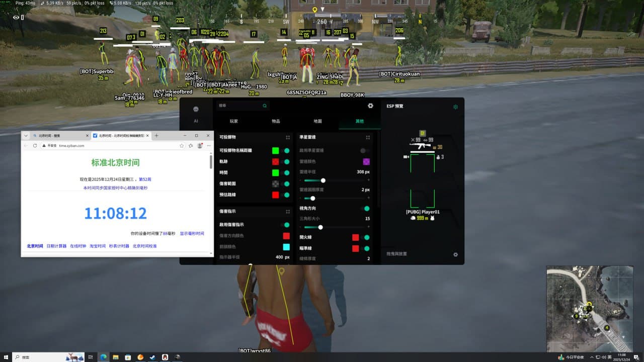Image resolution: width=644 pixels, height=362 pixels.
Task: Switch to the 物品 tab
Action: (x=276, y=121)
